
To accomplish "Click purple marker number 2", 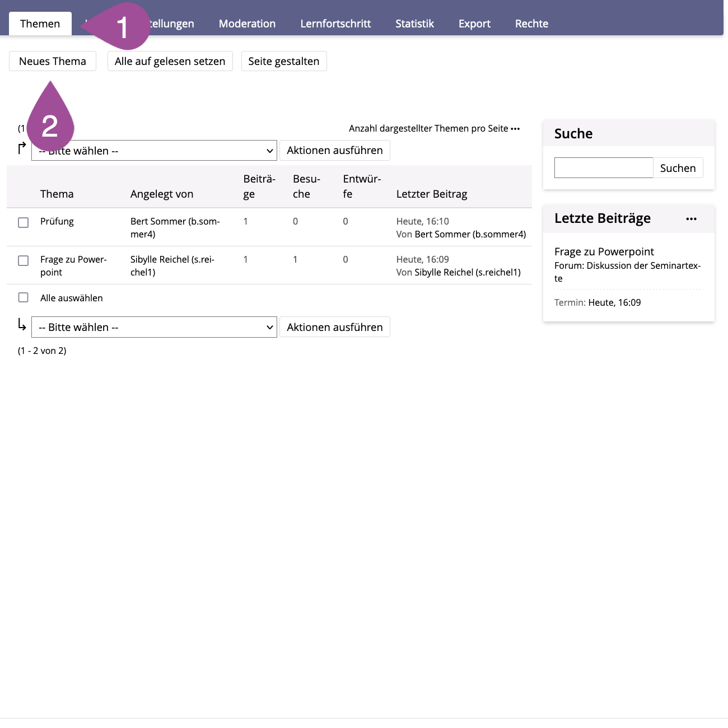I will [x=50, y=125].
